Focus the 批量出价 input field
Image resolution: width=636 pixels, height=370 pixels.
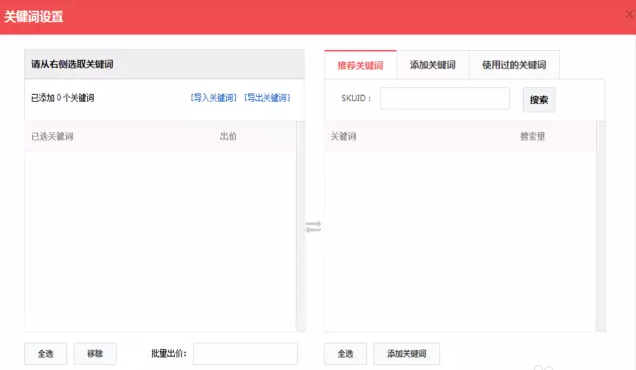pyautogui.click(x=245, y=354)
